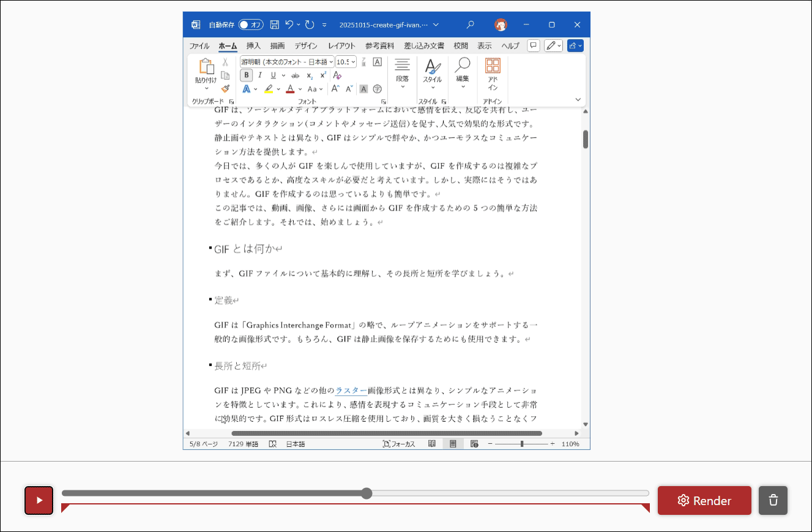Click the Clear Formatting eraser icon
Viewport: 812px width, 532px height.
tap(337, 75)
